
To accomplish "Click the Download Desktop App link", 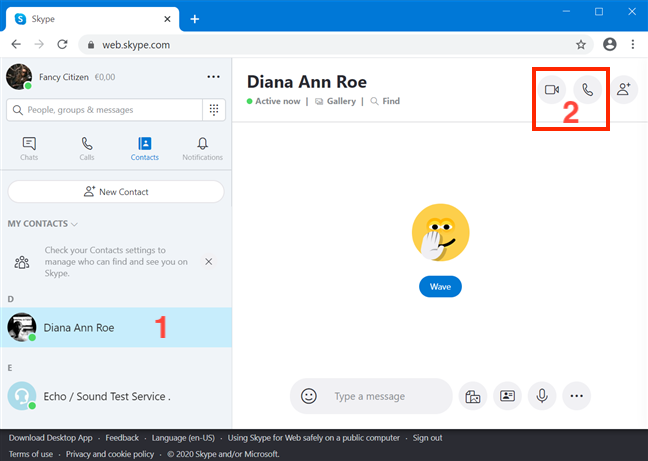I will 50,438.
